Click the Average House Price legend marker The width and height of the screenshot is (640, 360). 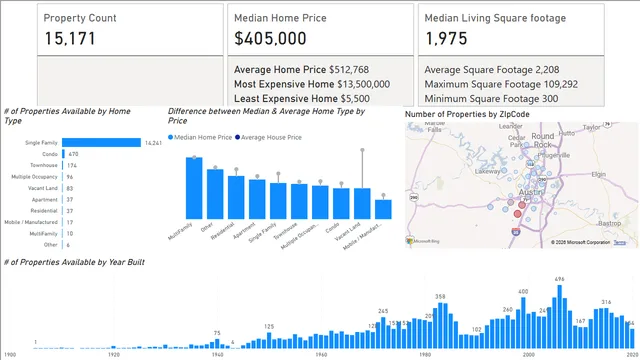(x=237, y=138)
